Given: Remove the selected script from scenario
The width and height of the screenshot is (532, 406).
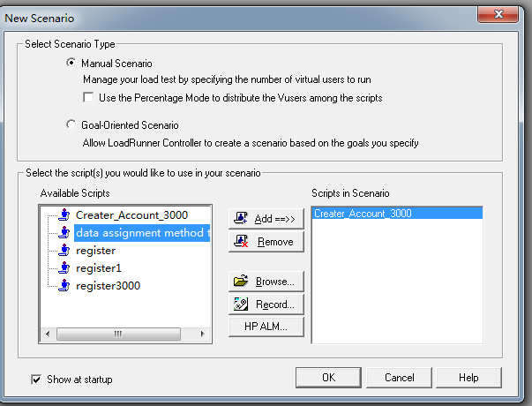Looking at the screenshot, I should click(x=266, y=242).
